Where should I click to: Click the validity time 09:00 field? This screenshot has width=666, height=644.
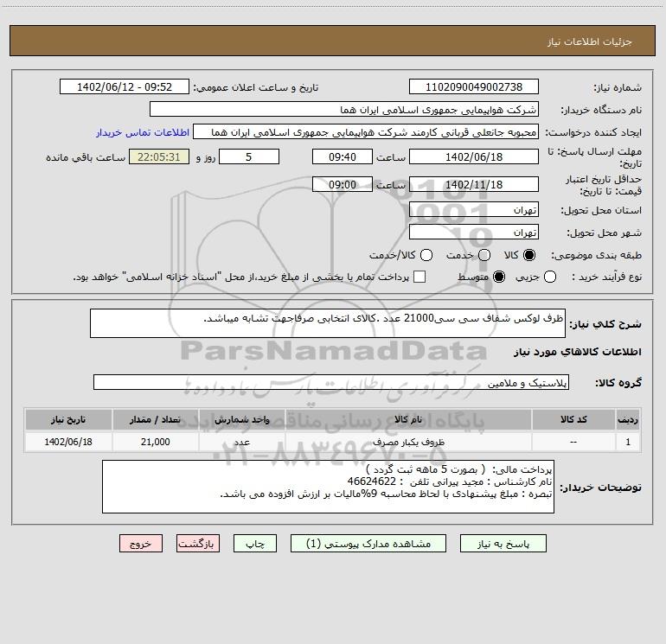tap(343, 184)
